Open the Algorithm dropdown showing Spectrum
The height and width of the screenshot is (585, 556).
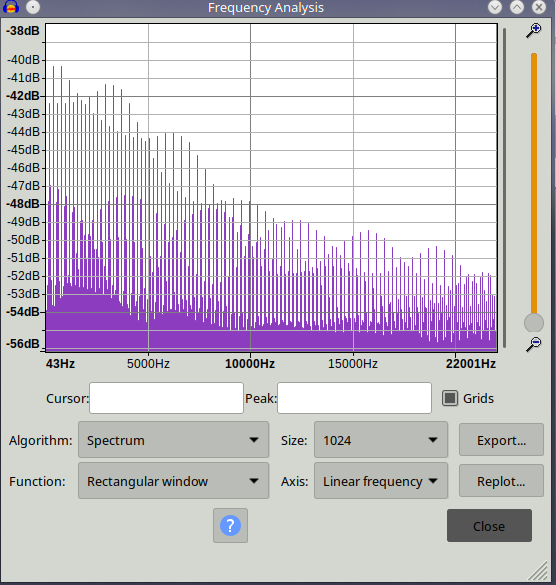(174, 440)
